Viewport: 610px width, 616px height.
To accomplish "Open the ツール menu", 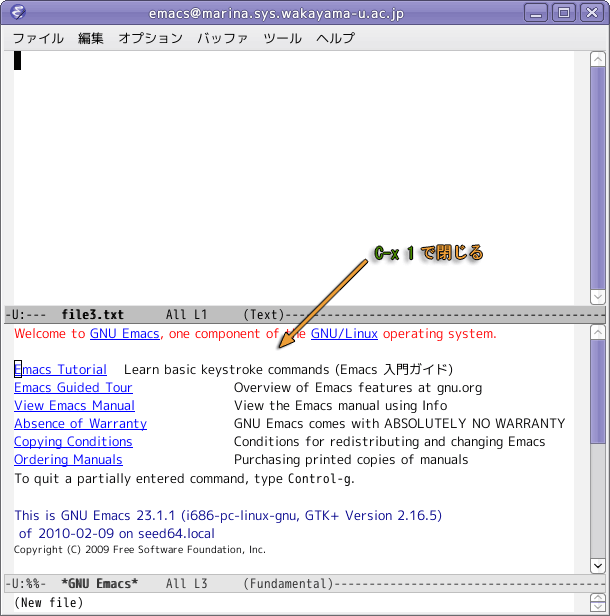I will (x=282, y=38).
